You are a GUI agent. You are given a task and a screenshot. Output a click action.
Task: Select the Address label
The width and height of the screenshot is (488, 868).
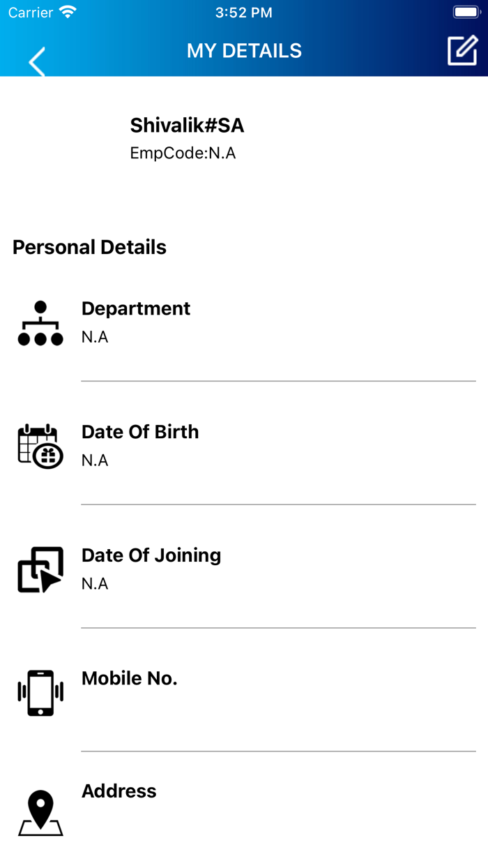[x=119, y=791]
